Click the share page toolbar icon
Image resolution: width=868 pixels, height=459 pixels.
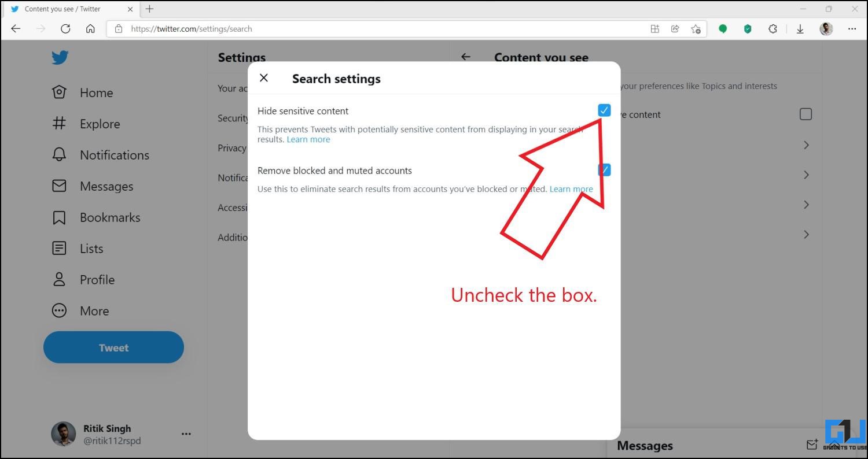[x=675, y=29]
